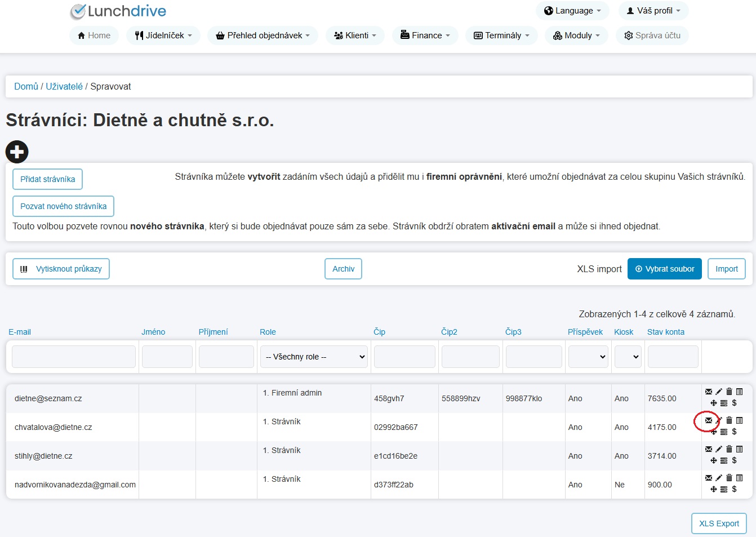Screen dimensions: 756x537
Task: Open the Archiv button
Action: click(343, 269)
